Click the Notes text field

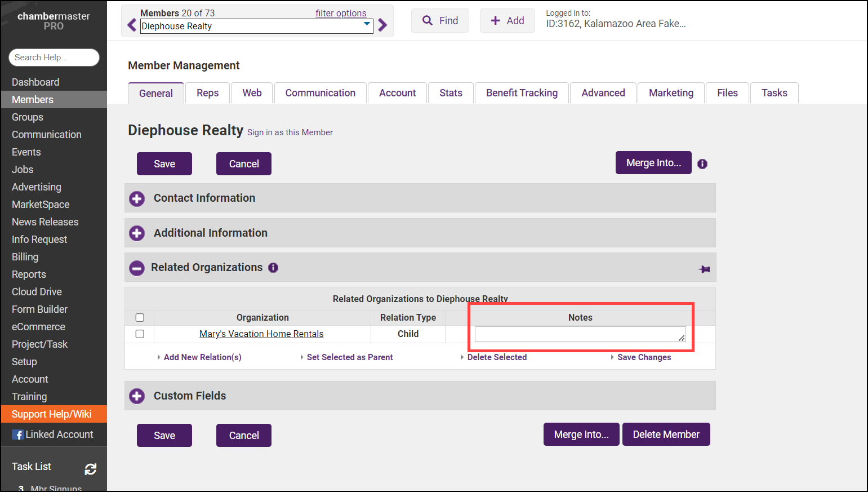click(x=580, y=334)
